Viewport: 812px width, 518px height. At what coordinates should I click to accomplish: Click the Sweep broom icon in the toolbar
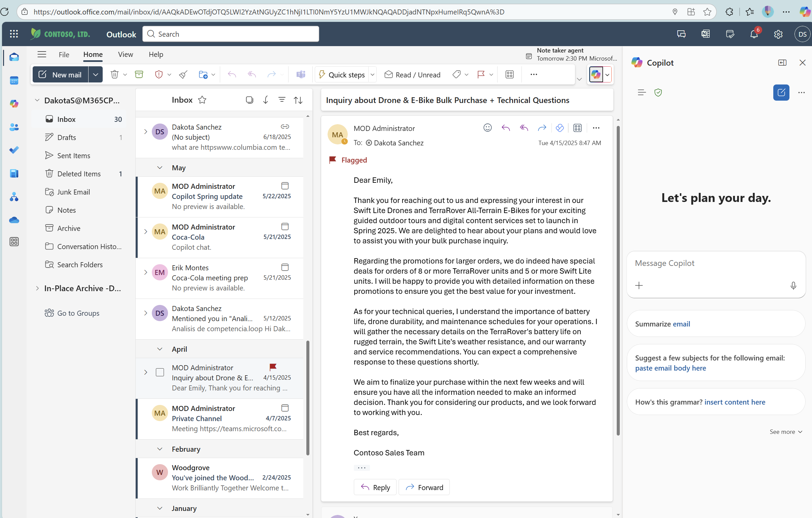click(183, 74)
